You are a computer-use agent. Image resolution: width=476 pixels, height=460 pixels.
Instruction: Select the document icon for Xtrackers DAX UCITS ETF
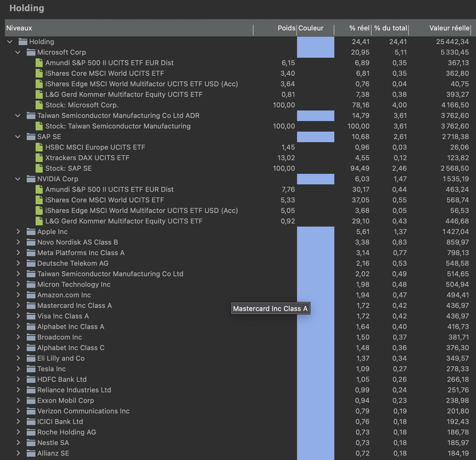[39, 158]
